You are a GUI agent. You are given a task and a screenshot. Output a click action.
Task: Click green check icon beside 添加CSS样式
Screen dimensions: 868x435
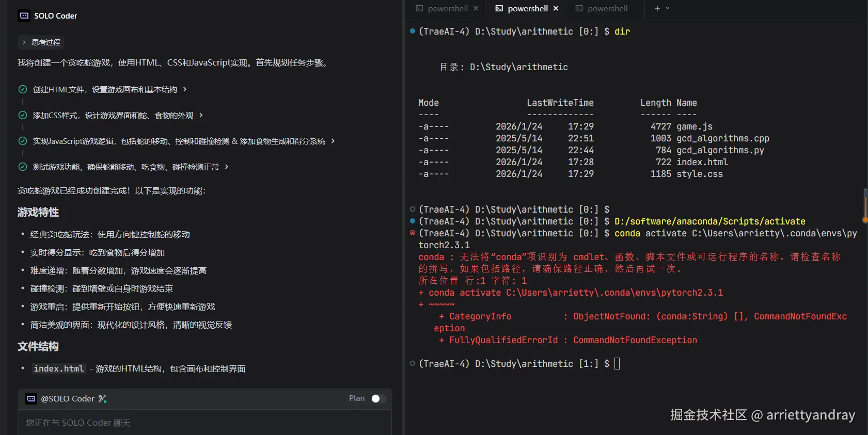(23, 115)
